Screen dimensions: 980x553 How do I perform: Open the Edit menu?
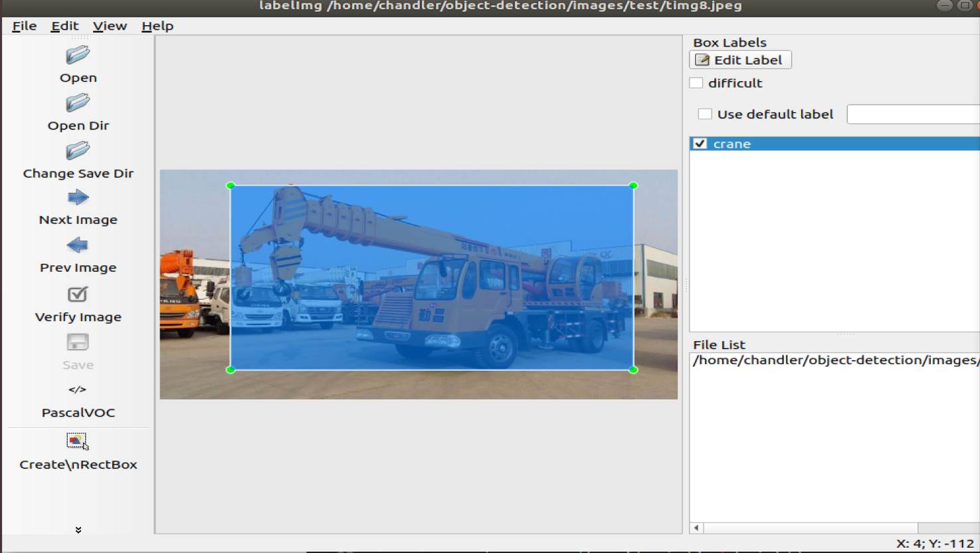[65, 26]
